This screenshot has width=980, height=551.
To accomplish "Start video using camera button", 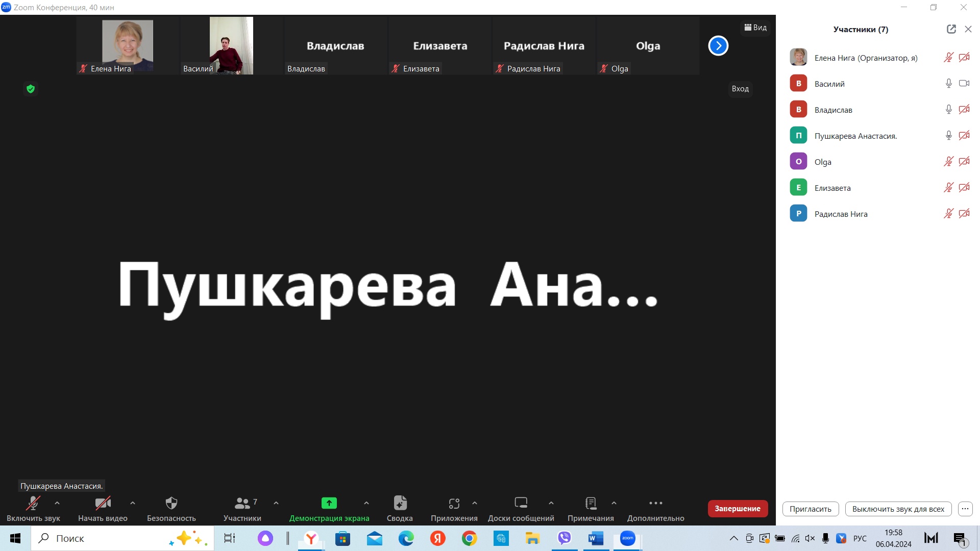I will 103,504.
